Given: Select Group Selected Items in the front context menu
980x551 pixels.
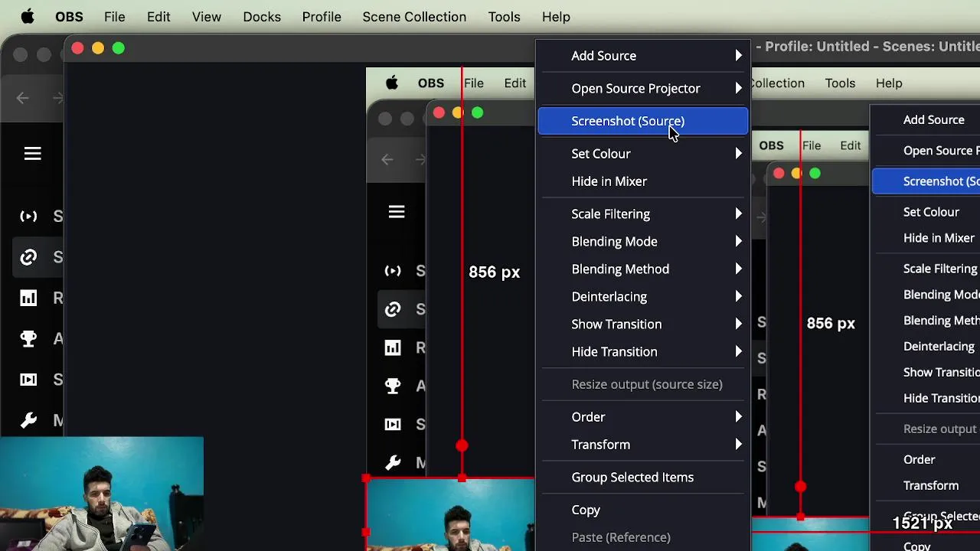Looking at the screenshot, I should coord(643,478).
